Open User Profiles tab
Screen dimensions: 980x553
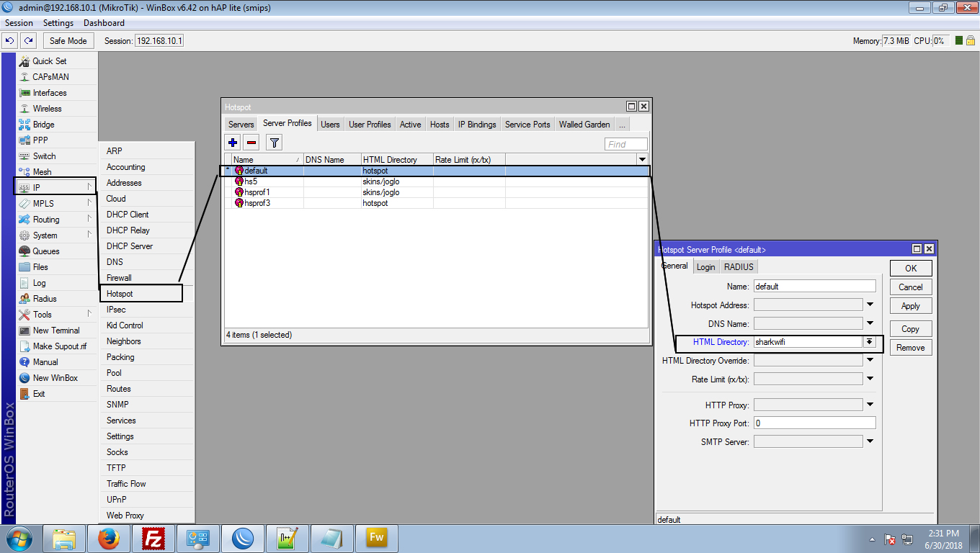point(370,125)
